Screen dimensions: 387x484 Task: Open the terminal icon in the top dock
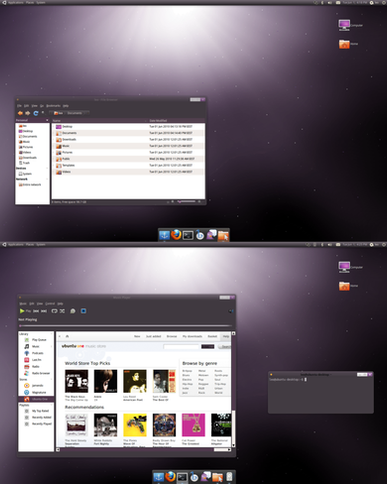click(188, 235)
